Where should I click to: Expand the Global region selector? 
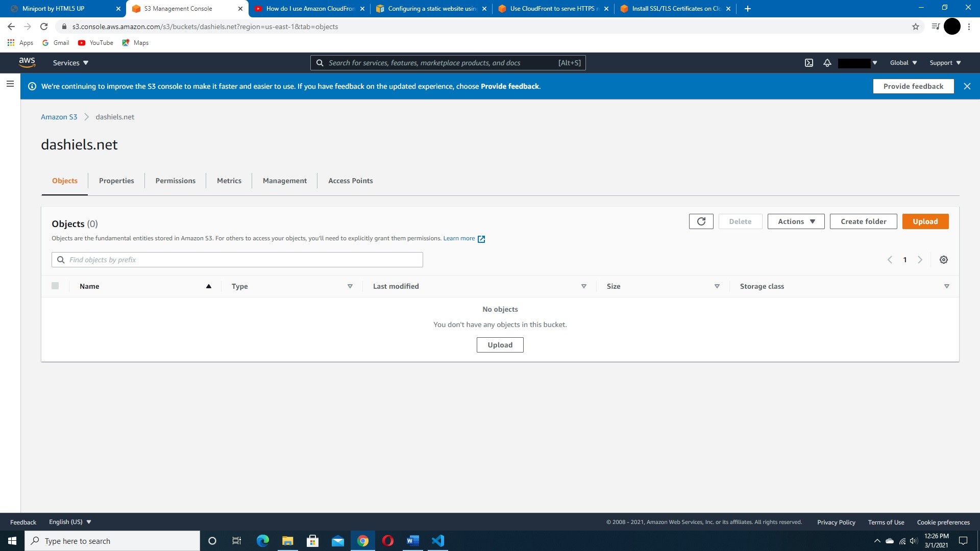tap(903, 63)
